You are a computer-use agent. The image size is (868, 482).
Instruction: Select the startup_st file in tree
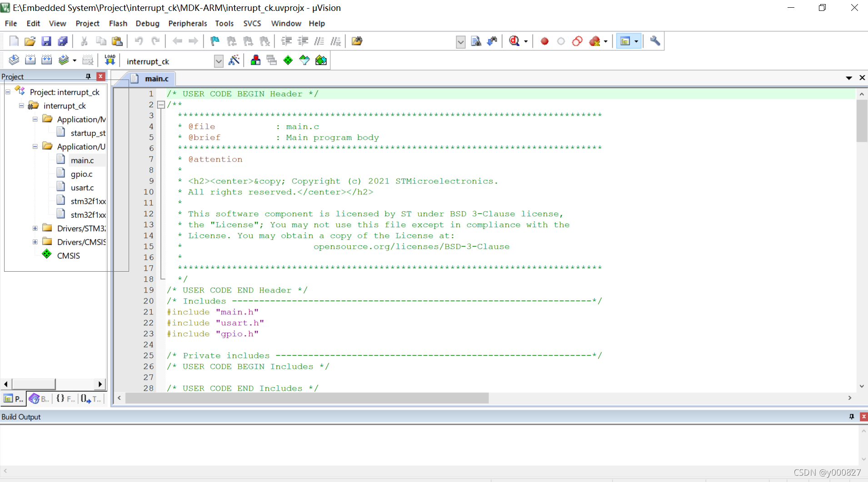tap(88, 133)
